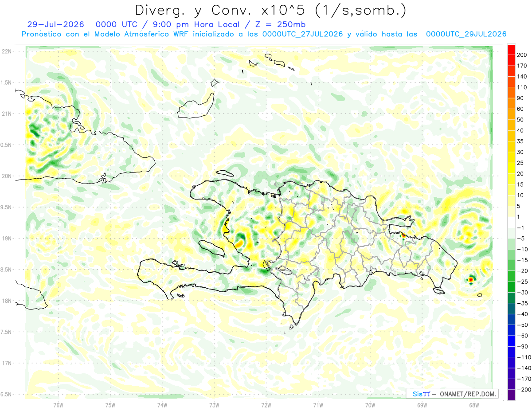Click the red divergence maximum near 68W
This screenshot has width=532, height=411.
click(471, 279)
